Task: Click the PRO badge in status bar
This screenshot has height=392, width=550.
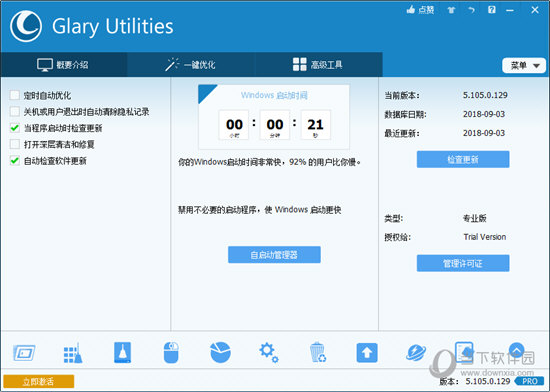Action: click(x=530, y=381)
